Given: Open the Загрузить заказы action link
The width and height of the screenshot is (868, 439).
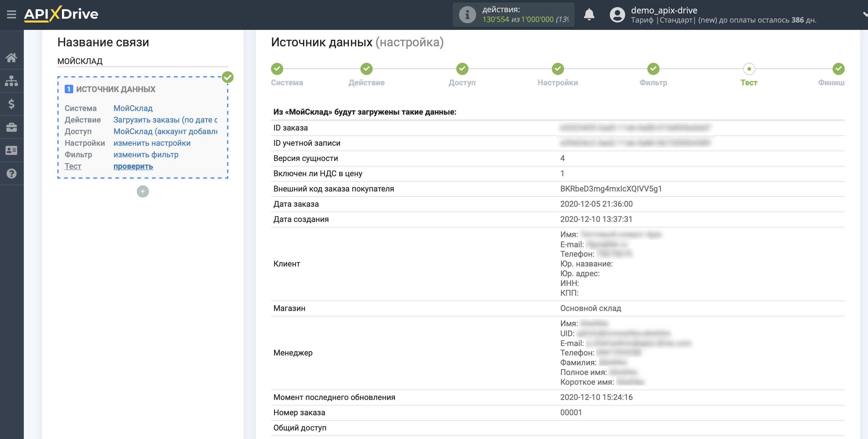Looking at the screenshot, I should click(165, 120).
